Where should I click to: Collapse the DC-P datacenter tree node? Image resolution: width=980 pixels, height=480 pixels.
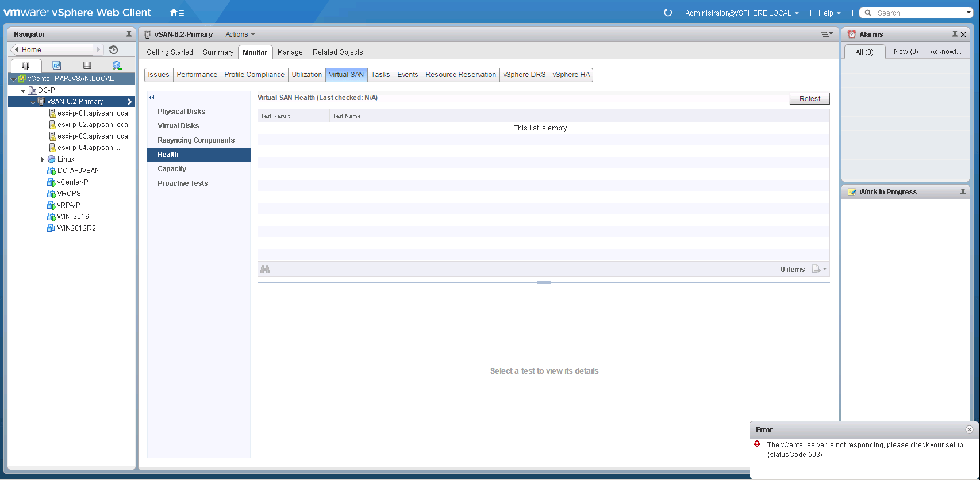pos(24,90)
